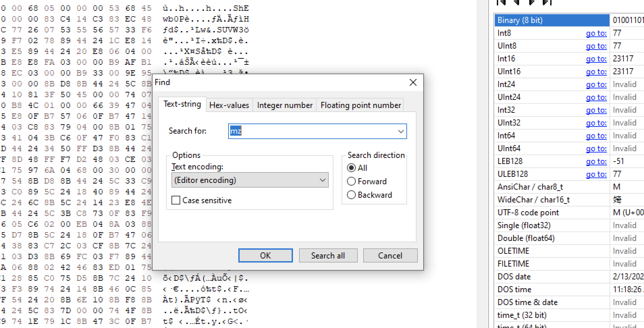Screen dimensions: 644x328
Task: Select the Binary (8 bit) row
Action: [x=569, y=20]
